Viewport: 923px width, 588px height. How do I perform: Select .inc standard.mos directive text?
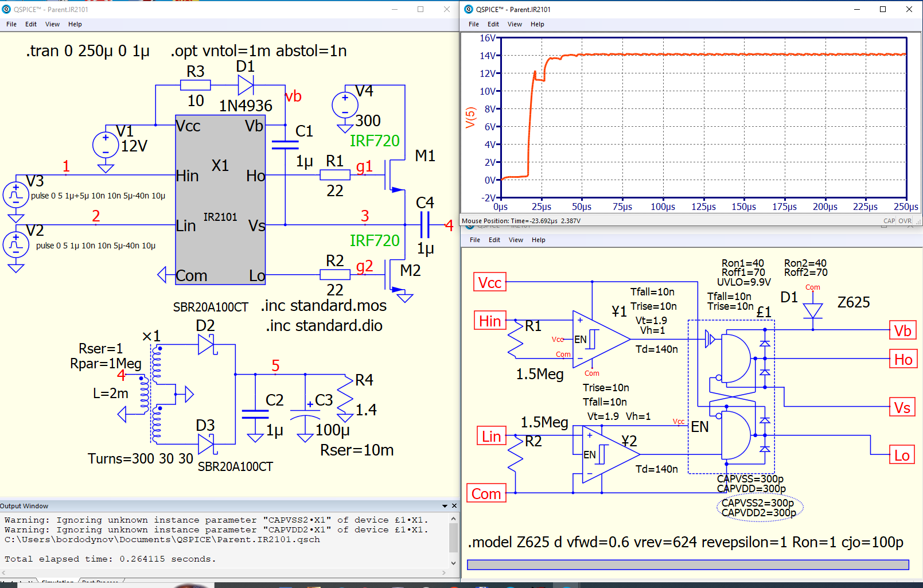pos(324,306)
